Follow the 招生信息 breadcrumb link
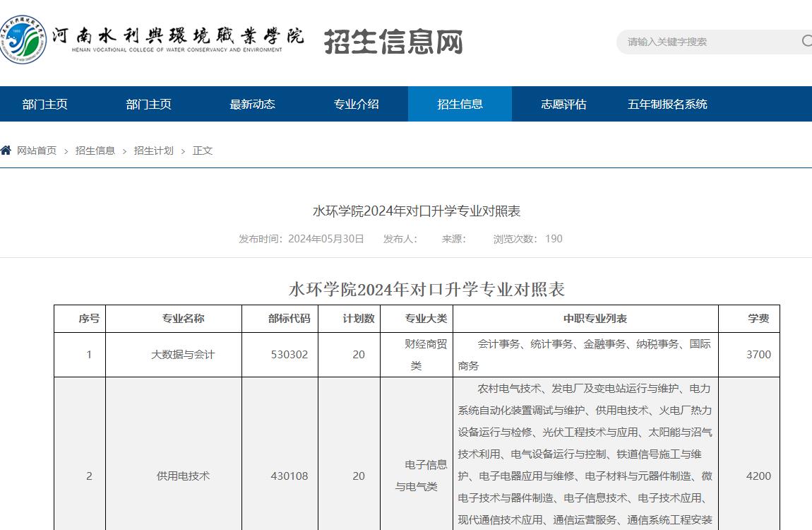The image size is (812, 530). tap(95, 151)
